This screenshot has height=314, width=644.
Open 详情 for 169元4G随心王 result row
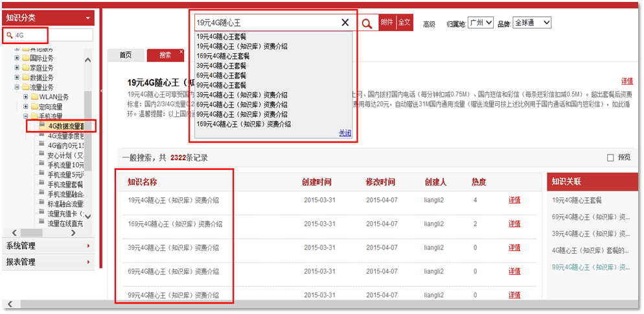[x=514, y=224]
